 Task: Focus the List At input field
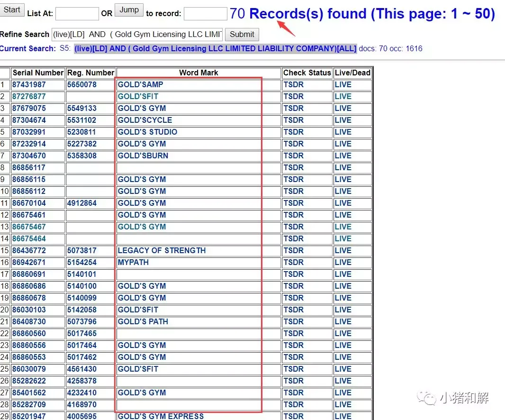77,14
